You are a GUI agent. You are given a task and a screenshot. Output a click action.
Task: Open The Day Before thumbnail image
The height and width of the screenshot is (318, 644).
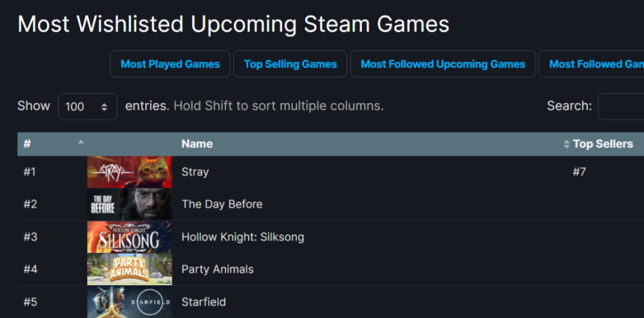[129, 204]
